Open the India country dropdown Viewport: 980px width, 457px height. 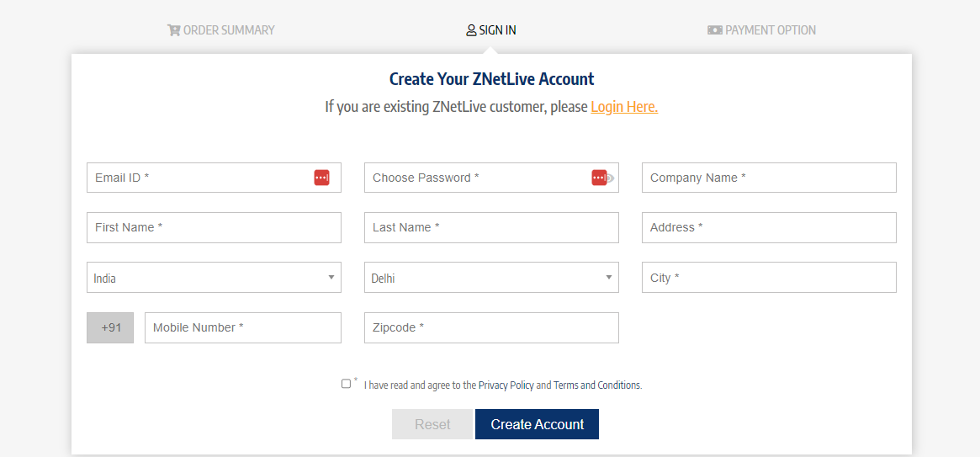coord(214,278)
